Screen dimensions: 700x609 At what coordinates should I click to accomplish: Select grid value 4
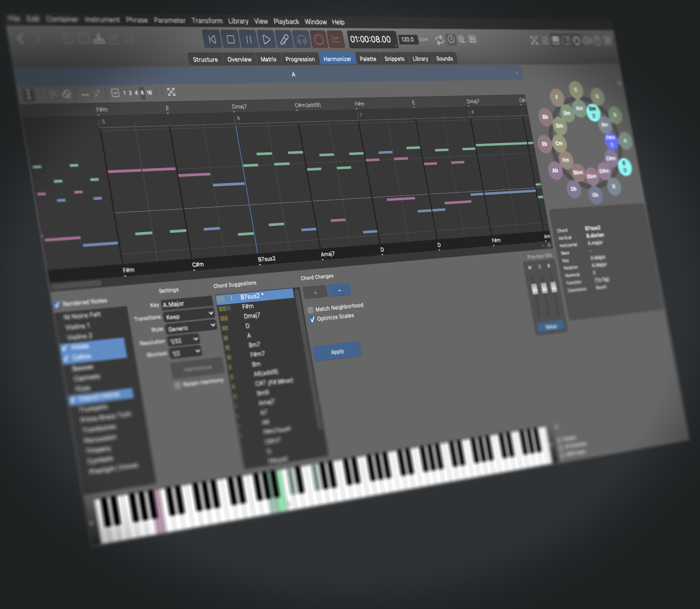[136, 92]
